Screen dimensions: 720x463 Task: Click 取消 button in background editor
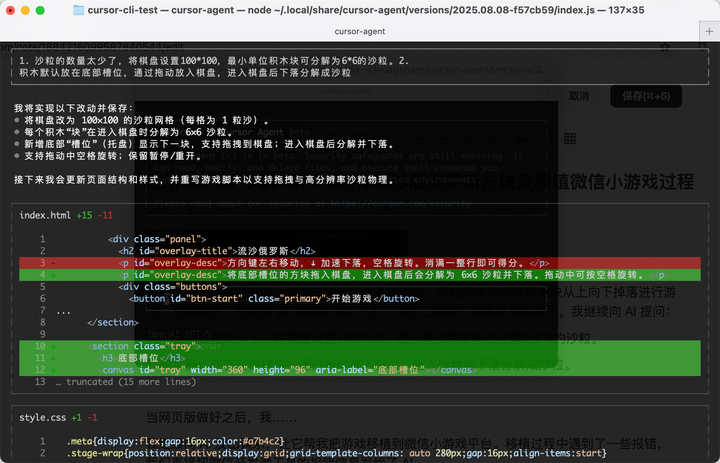[x=579, y=96]
